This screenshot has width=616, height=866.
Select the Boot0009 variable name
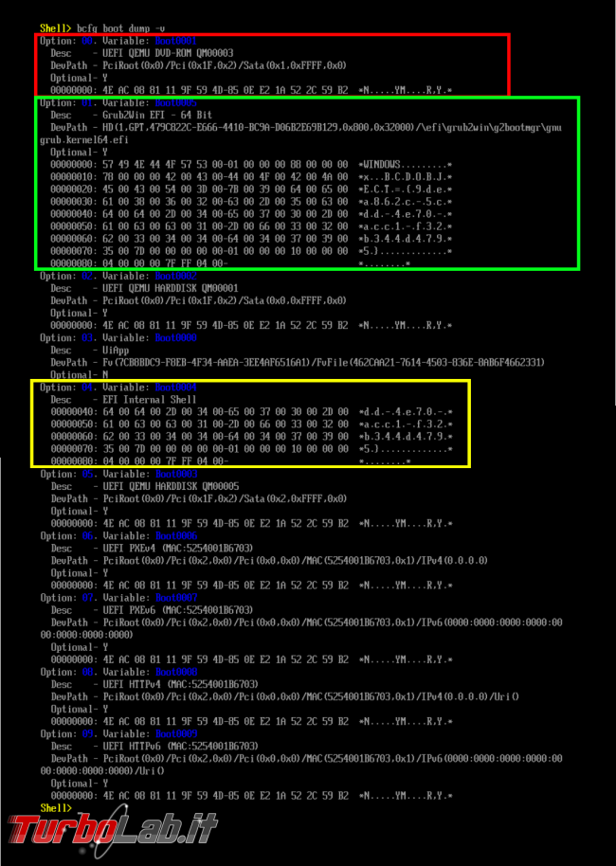pos(175,734)
